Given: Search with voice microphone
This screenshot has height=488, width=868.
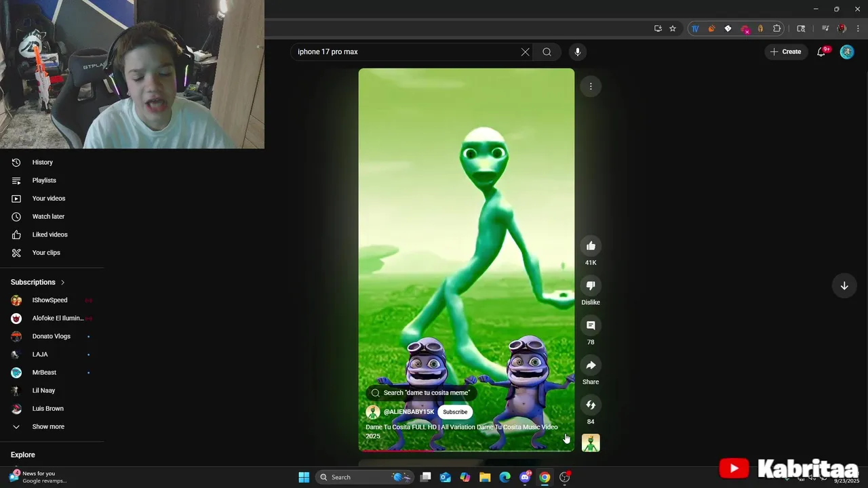Looking at the screenshot, I should pyautogui.click(x=578, y=52).
